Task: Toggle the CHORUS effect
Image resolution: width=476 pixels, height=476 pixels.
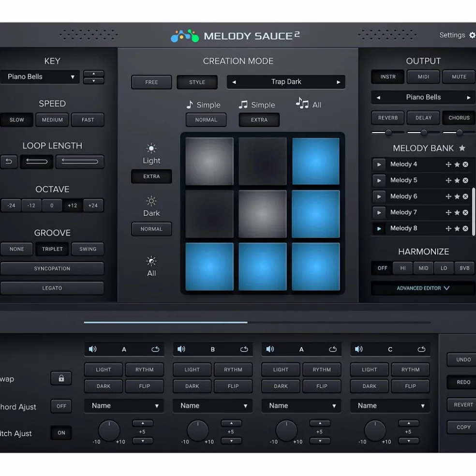Action: click(459, 118)
